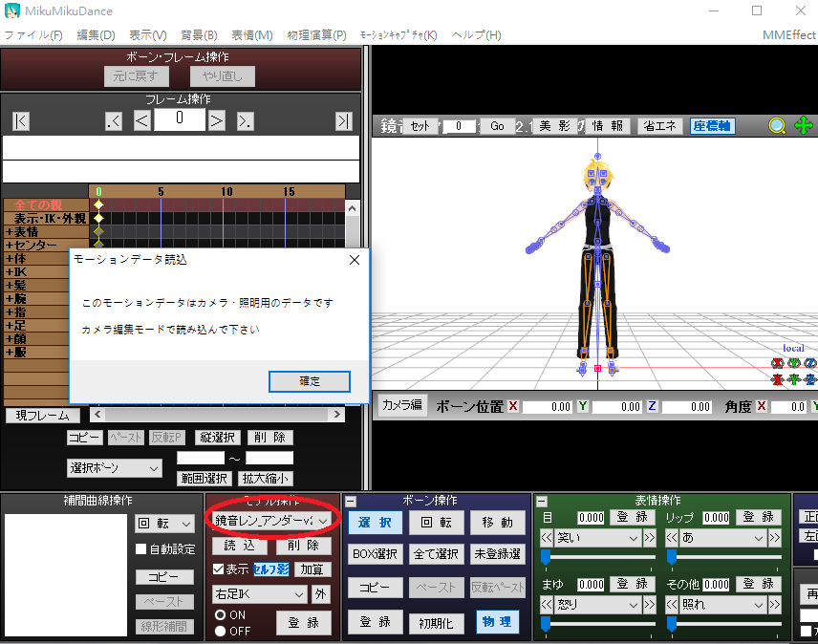Previous other morph arrow next to 照れ
Viewport: 818px width, 644px height.
[672, 605]
